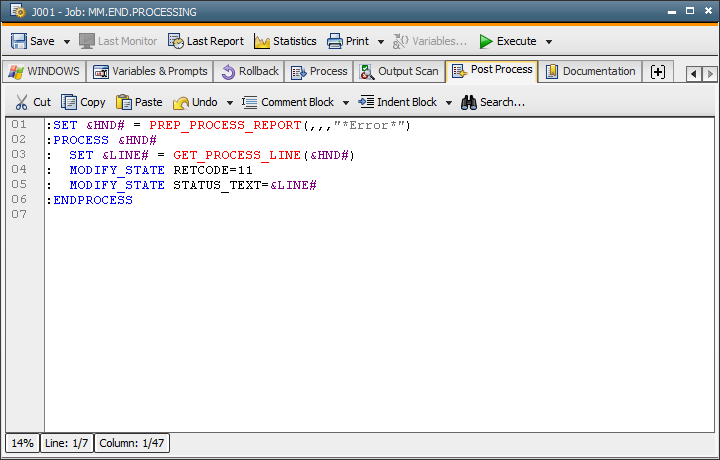Close the J001 job window
This screenshot has height=460, width=720.
pos(708,11)
